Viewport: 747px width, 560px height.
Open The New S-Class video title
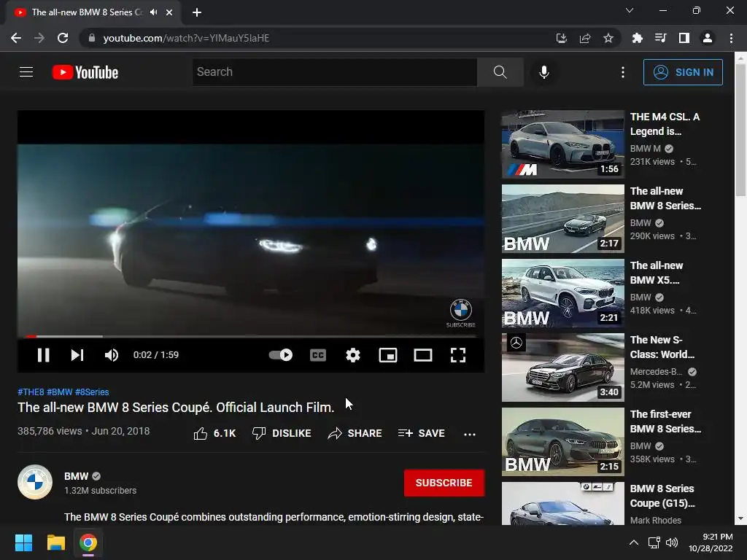(662, 347)
